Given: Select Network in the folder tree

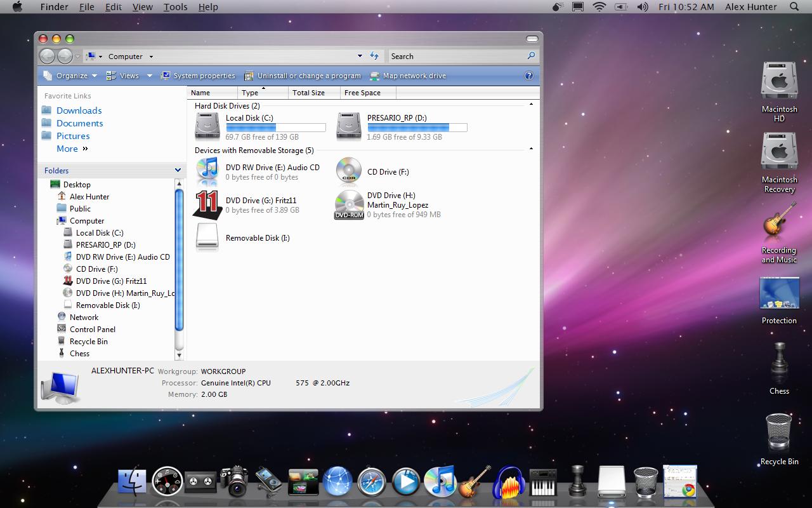Looking at the screenshot, I should tap(84, 317).
